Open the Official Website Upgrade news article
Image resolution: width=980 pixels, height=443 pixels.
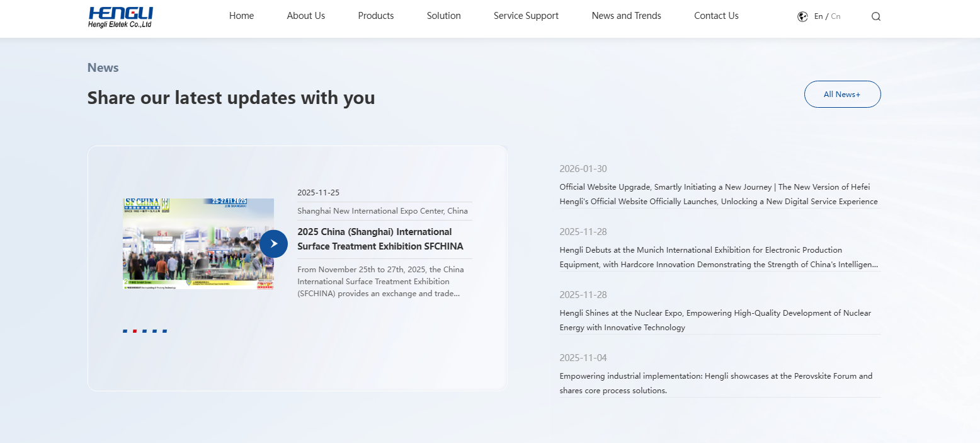pyautogui.click(x=718, y=194)
